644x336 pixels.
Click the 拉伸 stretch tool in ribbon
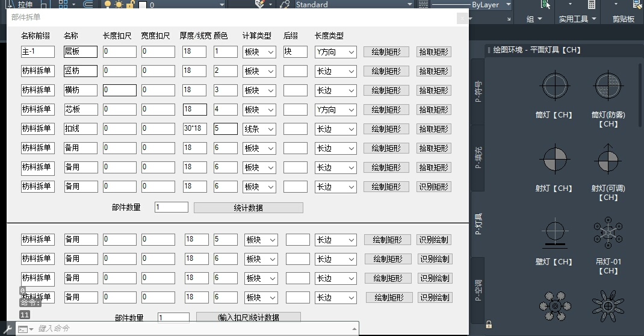click(x=25, y=5)
